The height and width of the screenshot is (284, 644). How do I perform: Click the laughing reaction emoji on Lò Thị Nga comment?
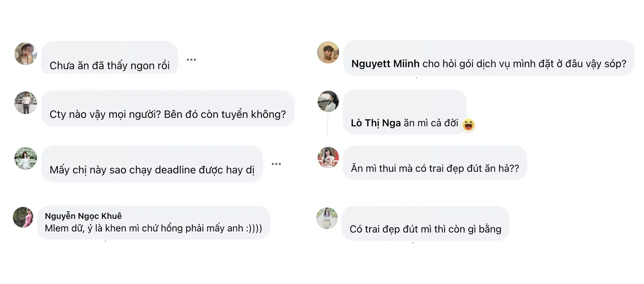(x=468, y=124)
